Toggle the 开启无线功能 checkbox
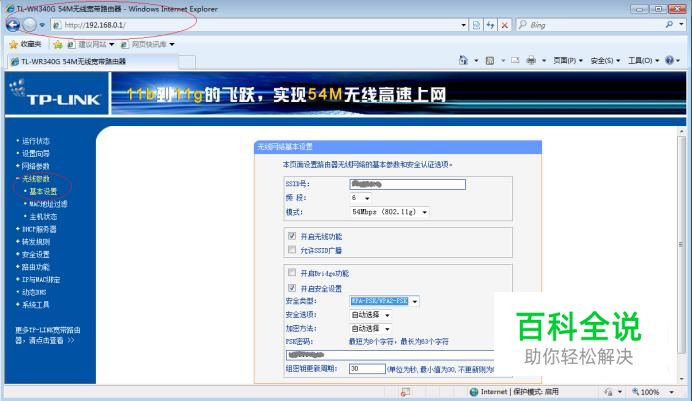692x401 pixels. 292,236
